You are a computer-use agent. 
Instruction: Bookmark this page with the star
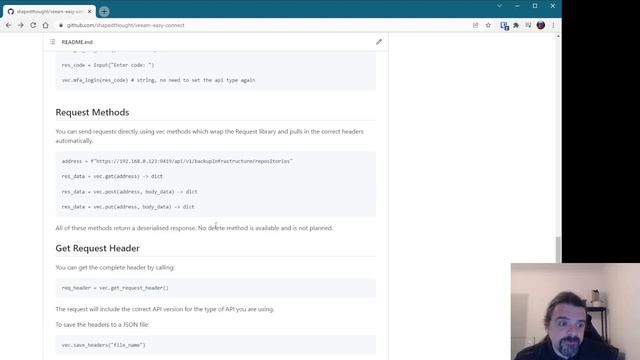(488, 25)
